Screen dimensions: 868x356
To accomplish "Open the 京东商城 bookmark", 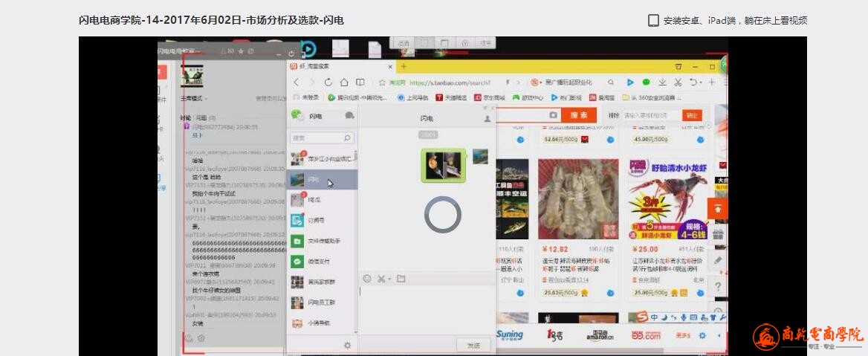I will [x=490, y=97].
